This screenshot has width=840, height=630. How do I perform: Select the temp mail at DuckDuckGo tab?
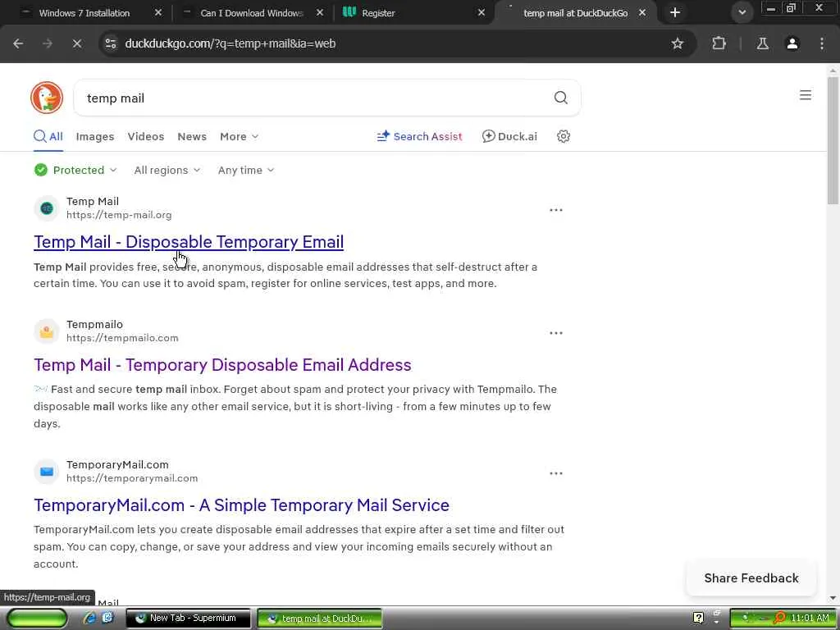[575, 13]
